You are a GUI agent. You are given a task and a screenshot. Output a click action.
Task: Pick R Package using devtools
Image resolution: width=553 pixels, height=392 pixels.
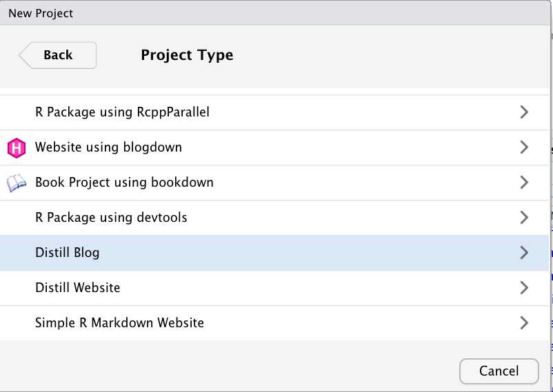tap(274, 218)
